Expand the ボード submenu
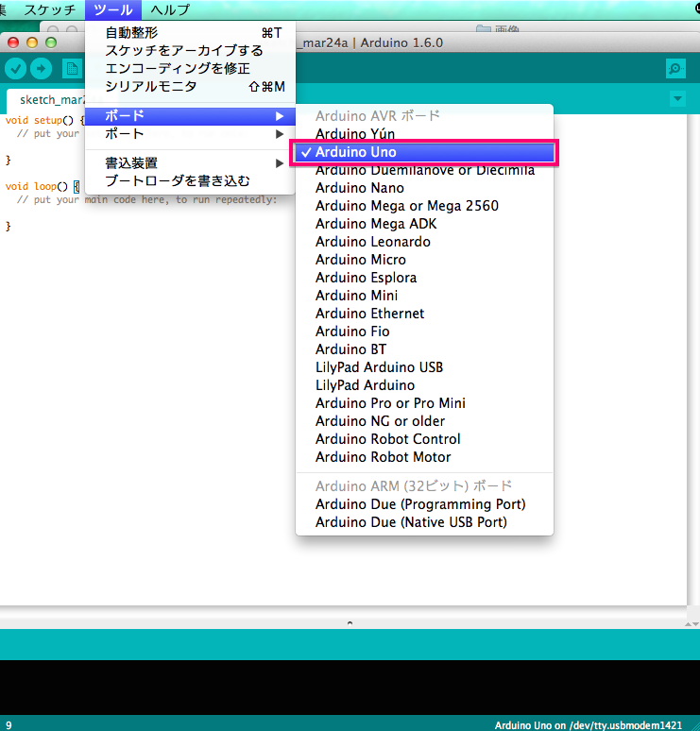 [190, 116]
